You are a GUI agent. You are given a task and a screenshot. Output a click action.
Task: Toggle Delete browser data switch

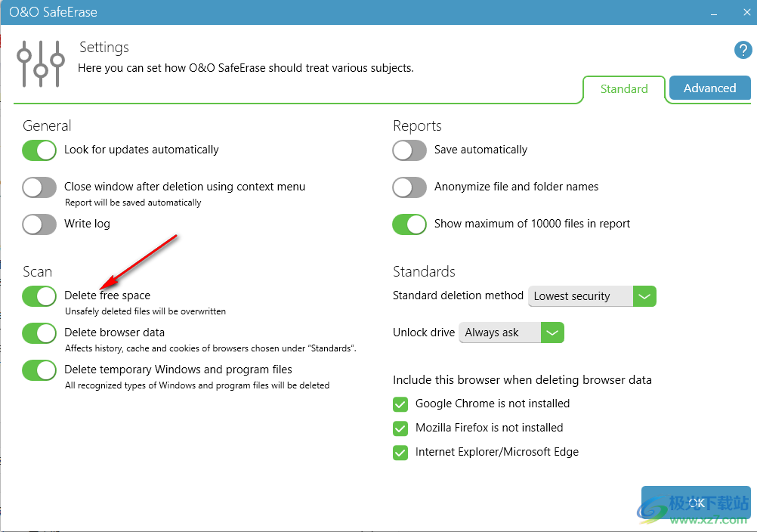(39, 333)
